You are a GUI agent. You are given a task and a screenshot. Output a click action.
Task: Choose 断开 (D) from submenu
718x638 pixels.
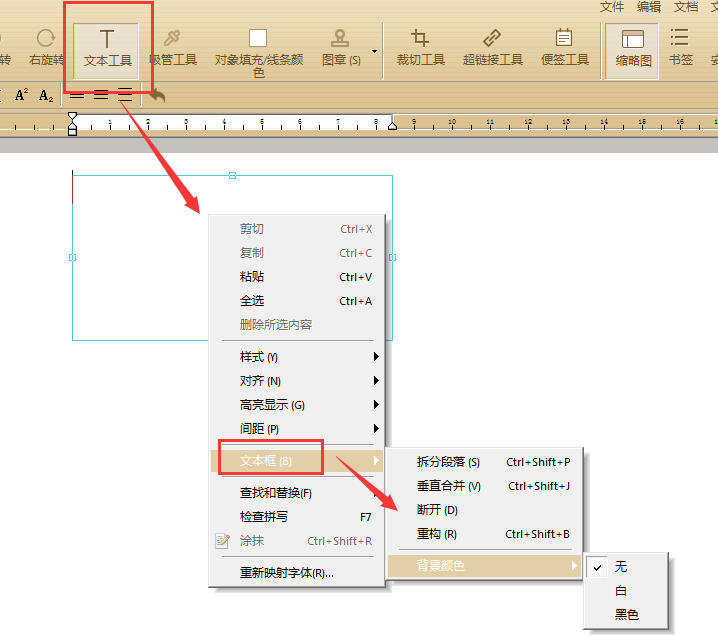(485, 510)
